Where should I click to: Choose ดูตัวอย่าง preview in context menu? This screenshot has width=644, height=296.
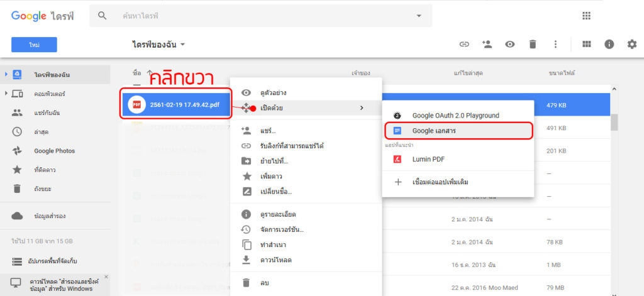coord(306,93)
